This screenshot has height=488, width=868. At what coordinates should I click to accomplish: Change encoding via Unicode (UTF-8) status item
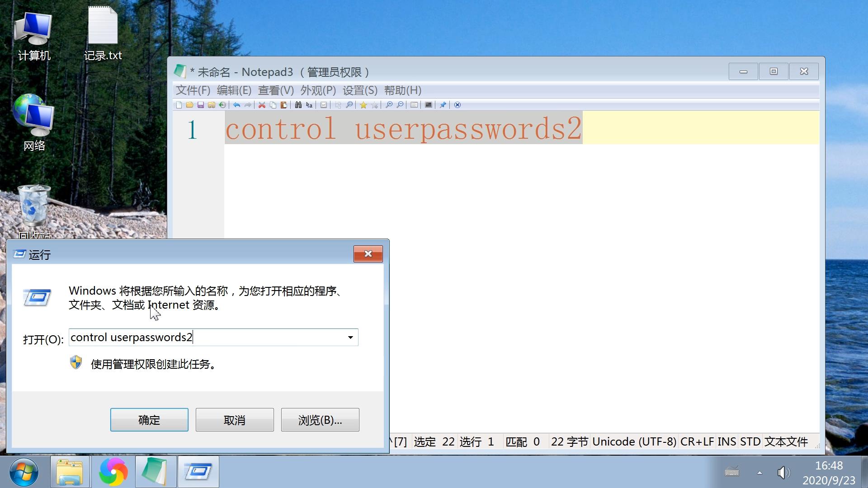tap(635, 441)
